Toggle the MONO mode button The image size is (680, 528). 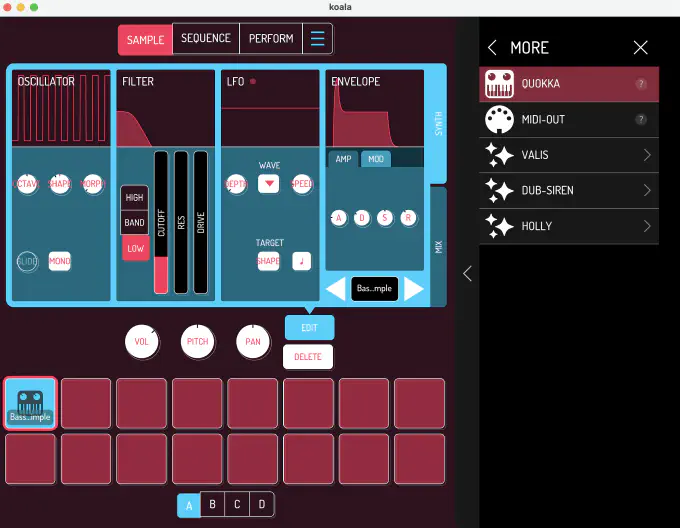coord(59,261)
